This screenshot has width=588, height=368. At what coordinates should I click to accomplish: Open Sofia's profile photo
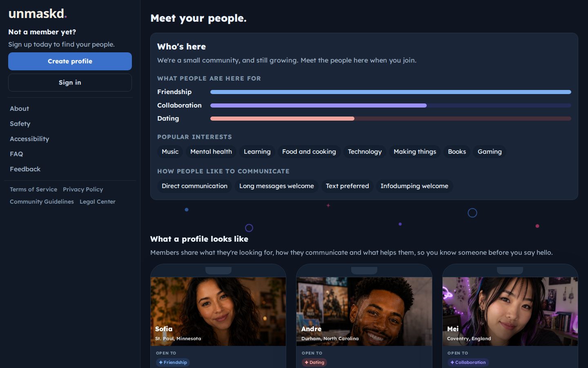218,312
